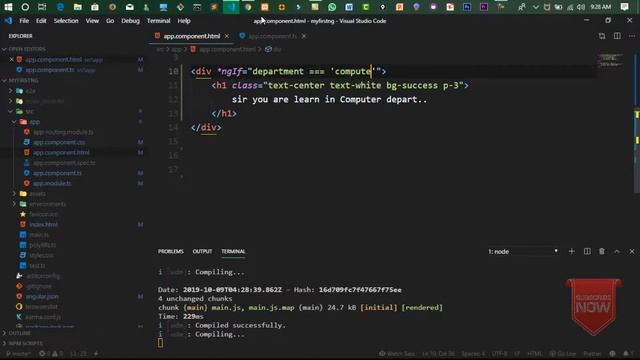Open index.html in the Explorer tree

pyautogui.click(x=43, y=224)
